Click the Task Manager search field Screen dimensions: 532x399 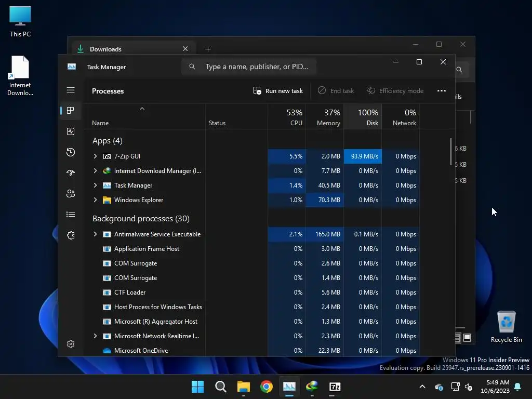(249, 66)
